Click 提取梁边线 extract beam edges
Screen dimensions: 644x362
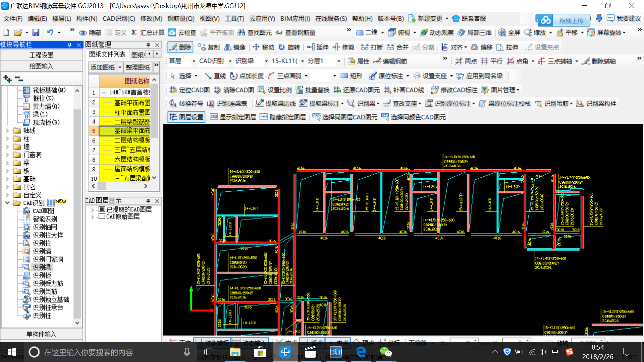point(276,104)
